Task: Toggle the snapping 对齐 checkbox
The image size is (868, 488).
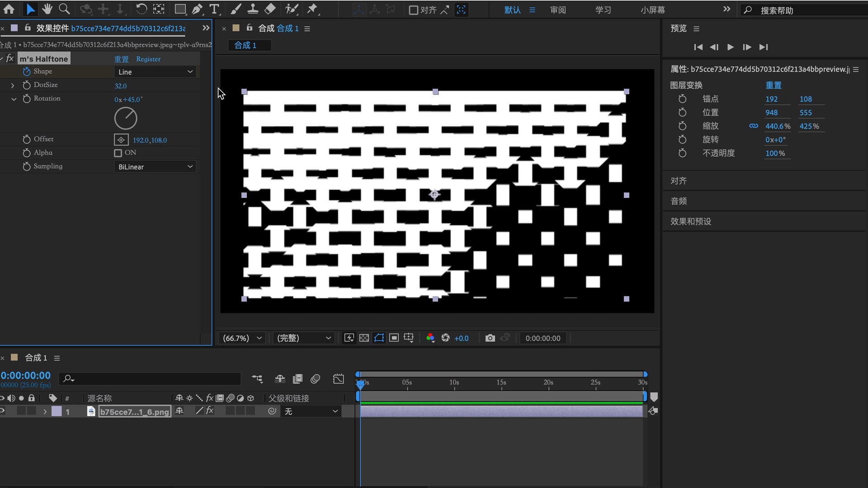Action: tap(413, 10)
